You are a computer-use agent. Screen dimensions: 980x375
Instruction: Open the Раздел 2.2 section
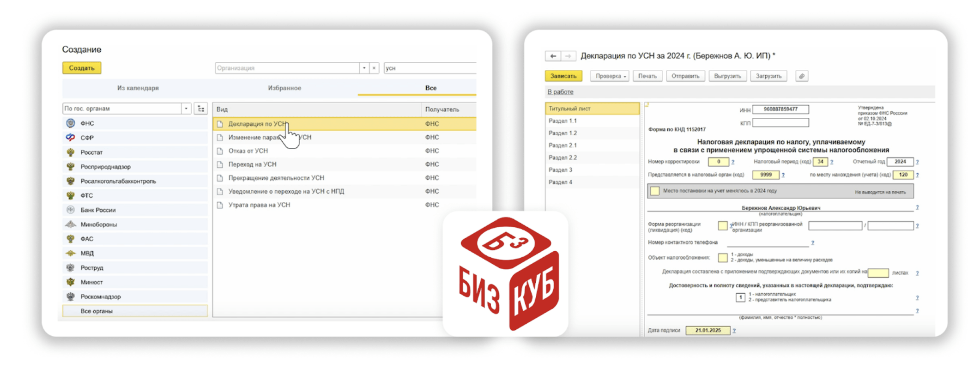593,158
